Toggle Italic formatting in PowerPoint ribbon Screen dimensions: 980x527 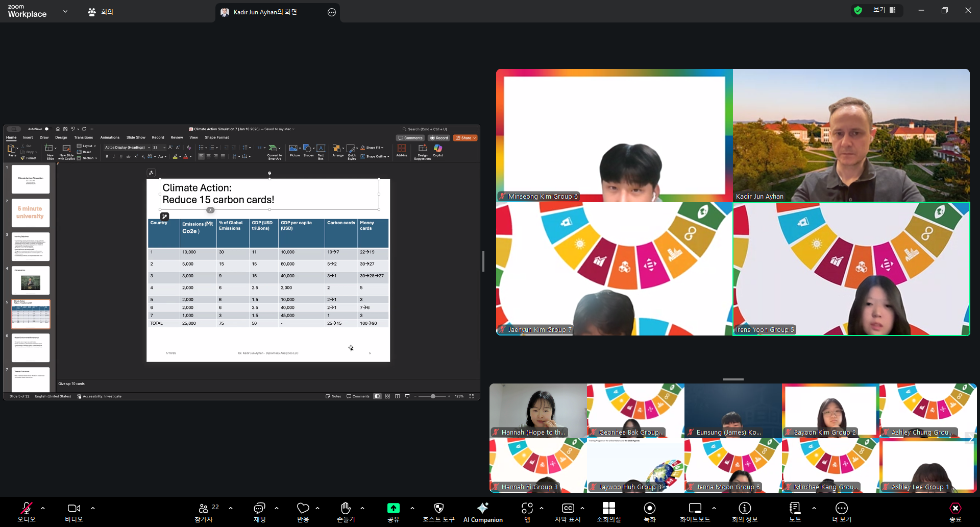coord(114,156)
